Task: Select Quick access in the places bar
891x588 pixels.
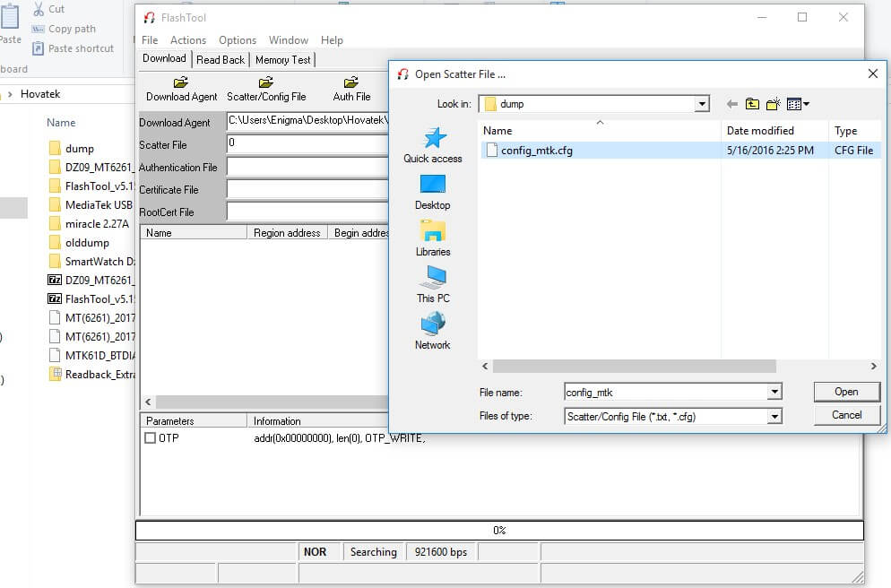Action: pyautogui.click(x=432, y=146)
